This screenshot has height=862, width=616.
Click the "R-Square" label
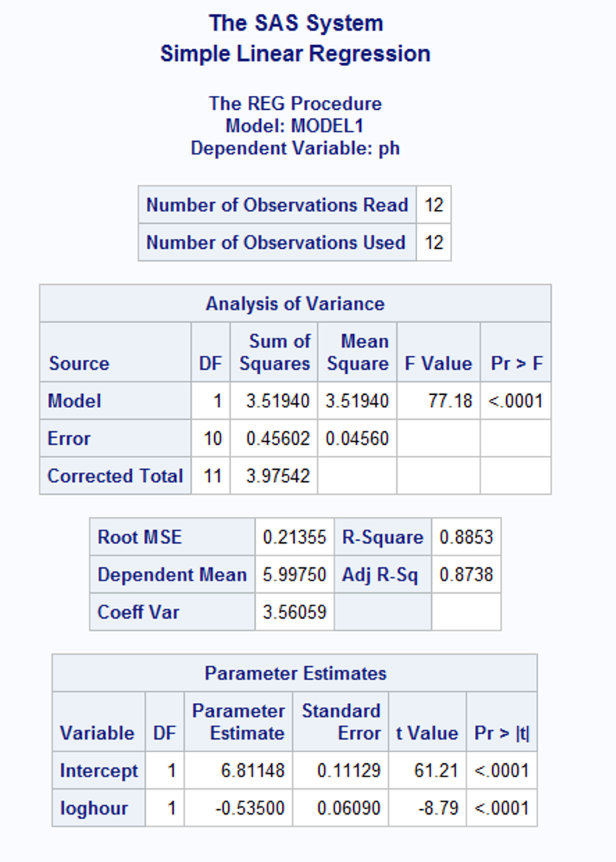[x=382, y=537]
